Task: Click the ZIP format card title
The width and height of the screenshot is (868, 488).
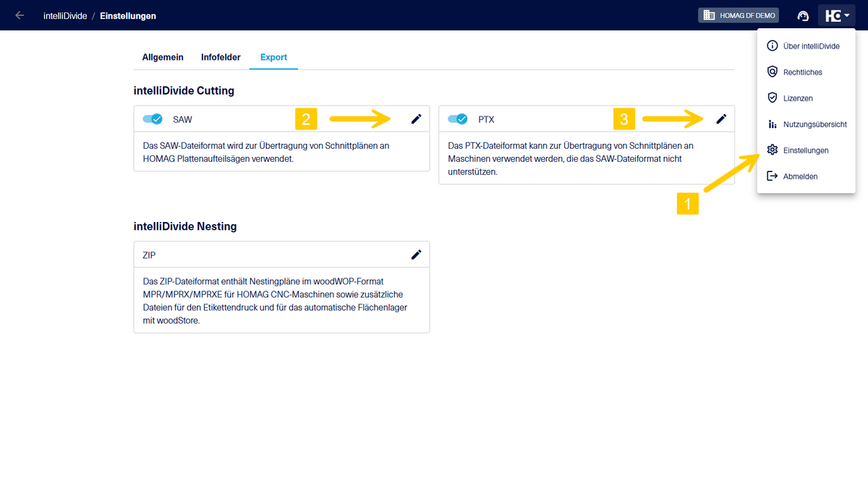Action: point(150,255)
